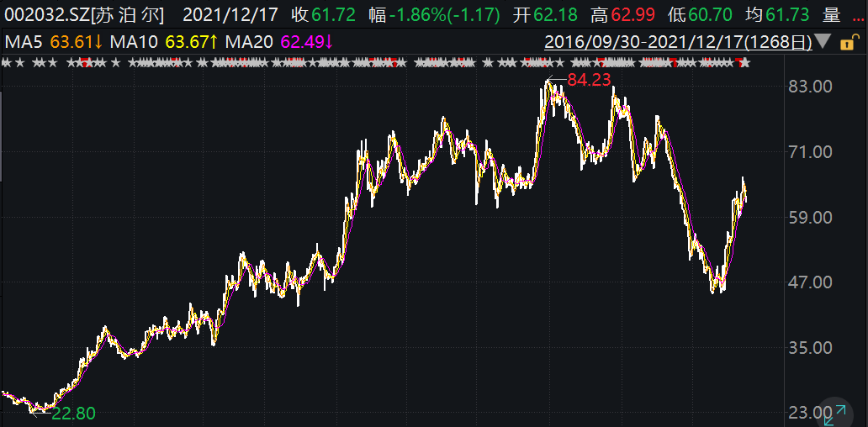868x427 pixels.
Task: Click the 71.00 price axis label
Action: (811, 152)
